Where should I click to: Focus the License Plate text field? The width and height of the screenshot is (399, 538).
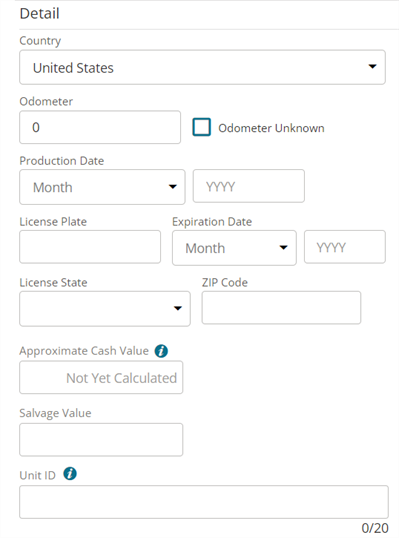[x=90, y=247]
